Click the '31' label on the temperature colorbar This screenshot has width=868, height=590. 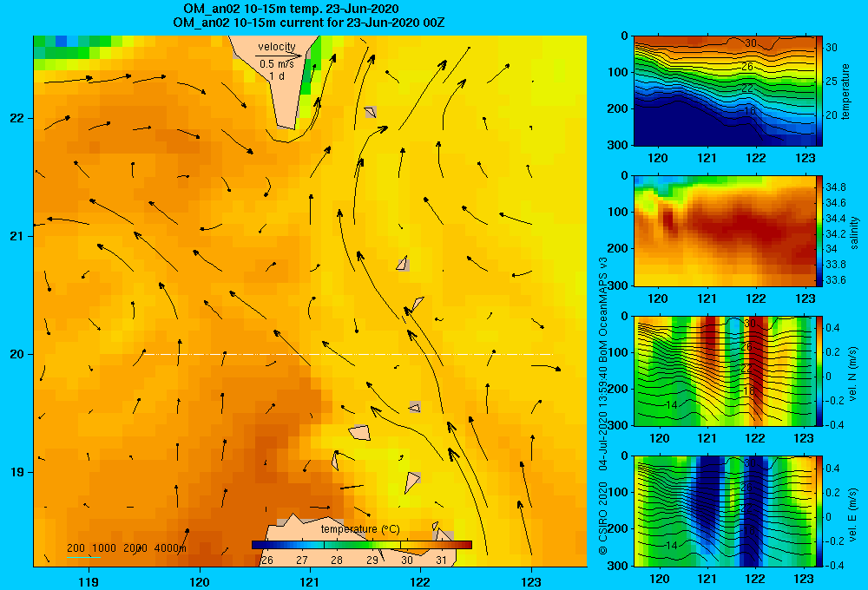click(441, 560)
